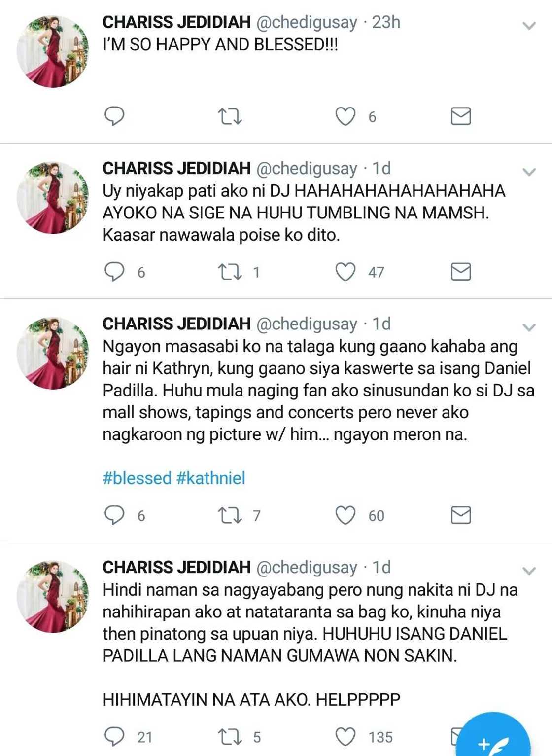Expand options chevron on the 23h tweet
Viewport: 552px width, 756px height.
[529, 26]
